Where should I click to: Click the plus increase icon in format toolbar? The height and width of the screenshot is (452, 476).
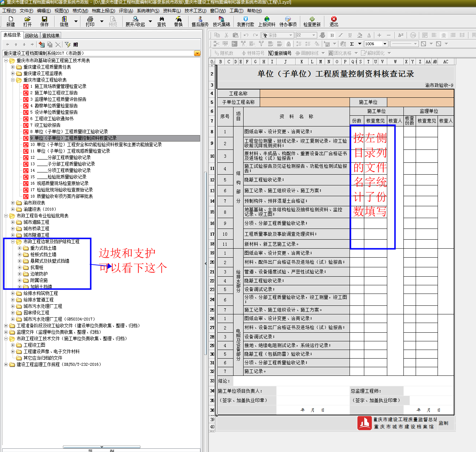coord(379,35)
